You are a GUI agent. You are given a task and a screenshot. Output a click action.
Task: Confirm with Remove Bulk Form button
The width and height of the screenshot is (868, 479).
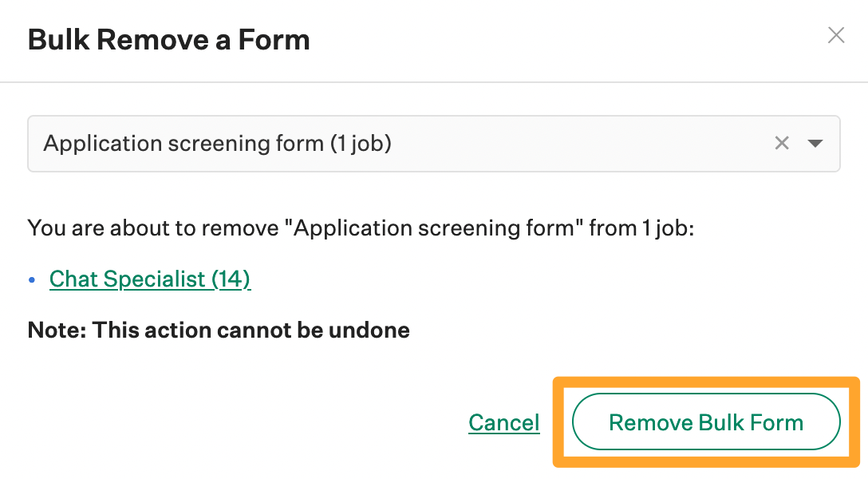(x=706, y=422)
